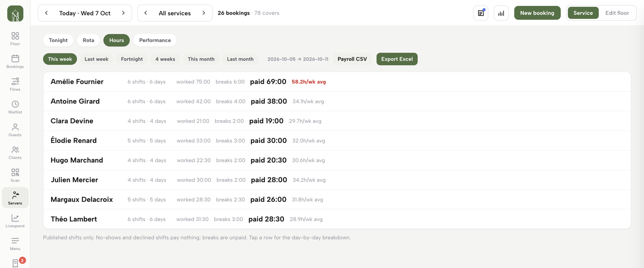The image size is (644, 268).
Task: Go to the next day
Action: (x=123, y=13)
